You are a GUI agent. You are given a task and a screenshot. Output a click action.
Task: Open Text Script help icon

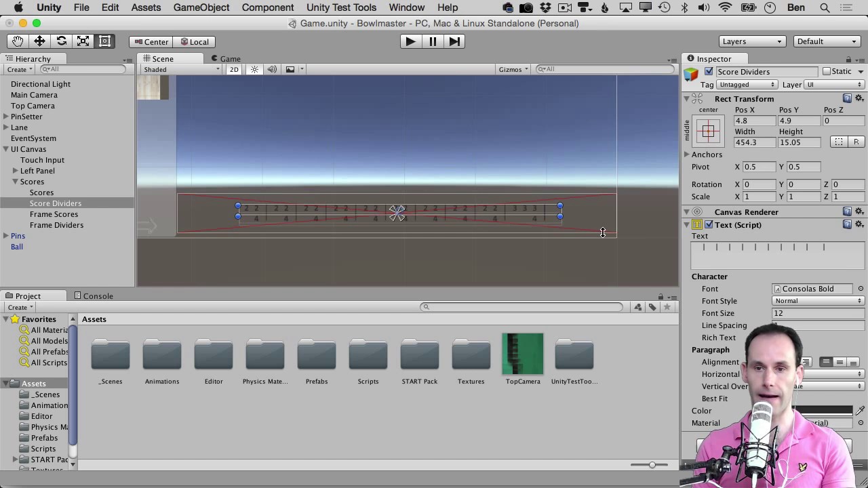847,224
